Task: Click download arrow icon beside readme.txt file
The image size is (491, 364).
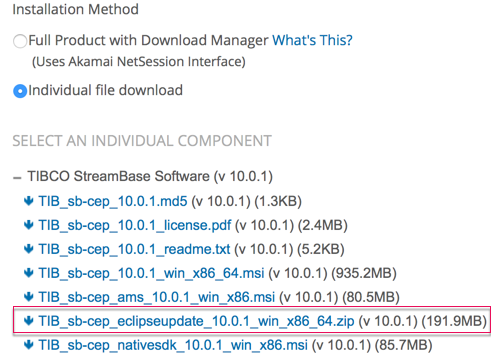Action: (x=29, y=249)
